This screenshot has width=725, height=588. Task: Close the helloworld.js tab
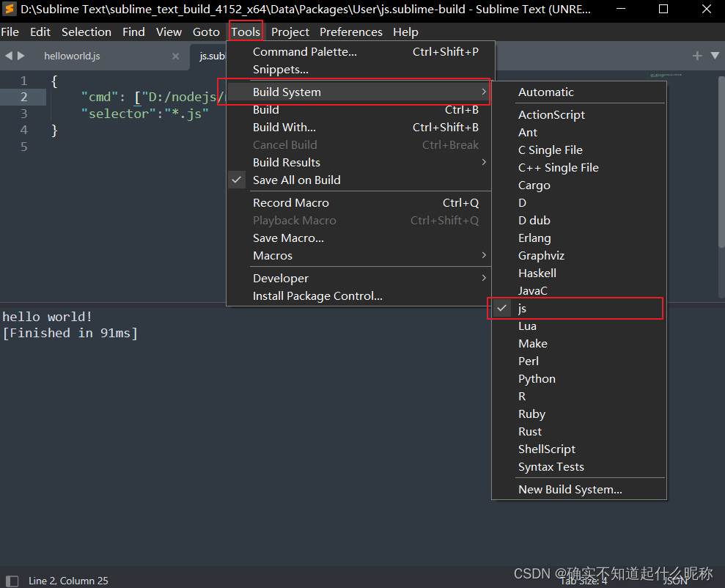(x=176, y=56)
